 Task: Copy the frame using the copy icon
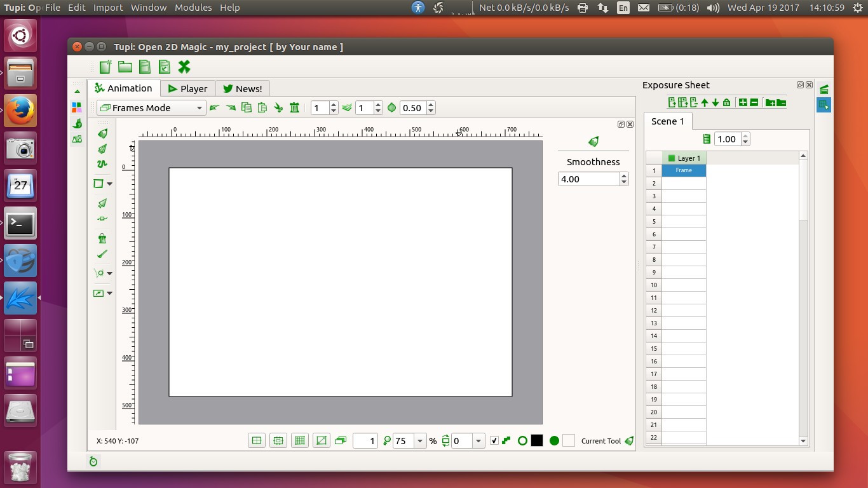click(247, 107)
